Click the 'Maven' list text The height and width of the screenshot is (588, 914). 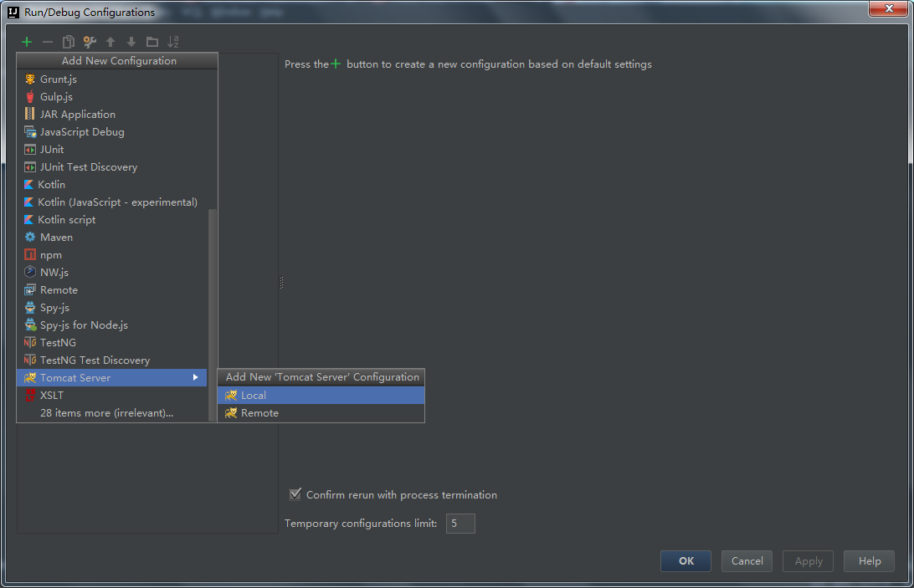click(57, 238)
